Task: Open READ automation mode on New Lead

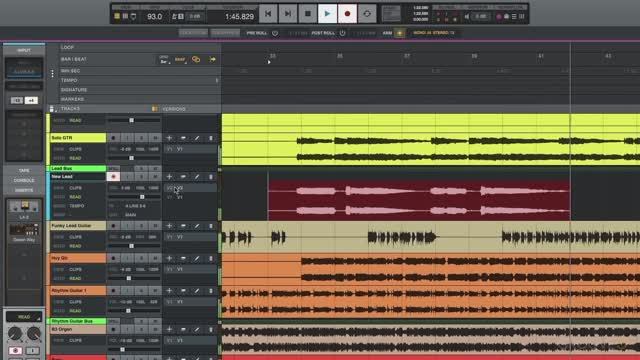Action: coord(75,197)
